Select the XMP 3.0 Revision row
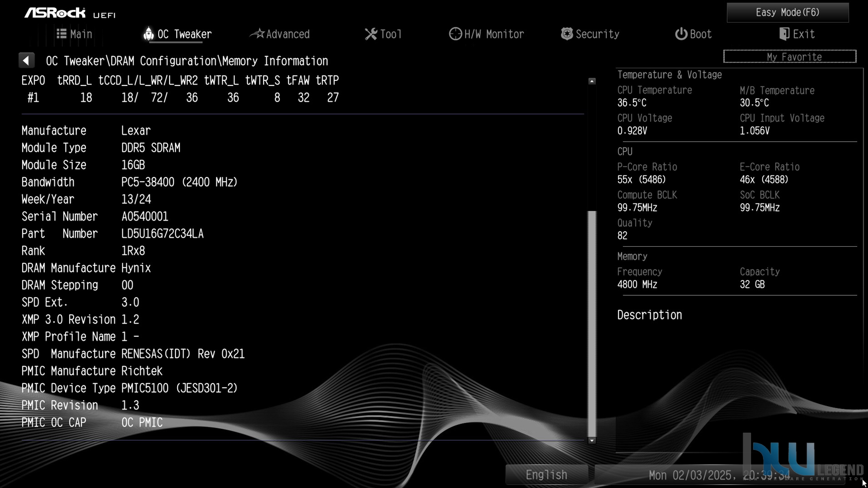 coord(80,320)
